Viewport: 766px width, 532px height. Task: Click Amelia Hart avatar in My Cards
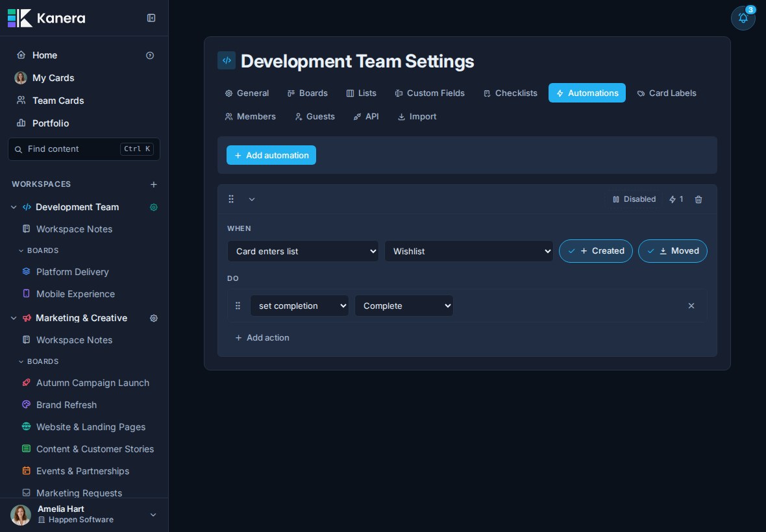(21, 78)
